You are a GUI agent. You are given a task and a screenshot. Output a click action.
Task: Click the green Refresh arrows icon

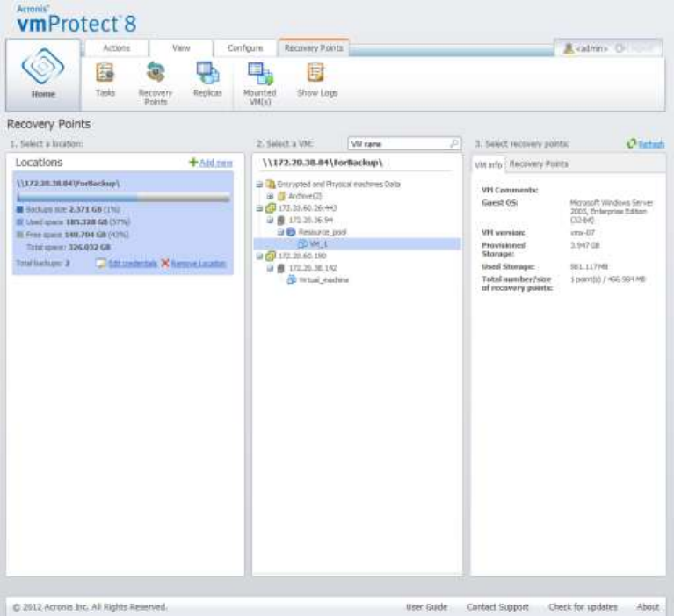[632, 143]
